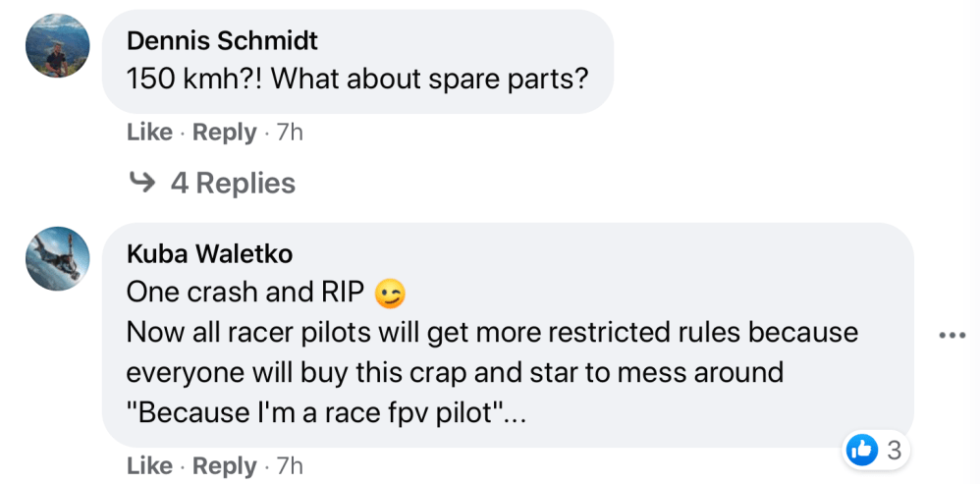The image size is (980, 484).
Task: Reply to Dennis Schmidt's comment
Action: [x=224, y=132]
